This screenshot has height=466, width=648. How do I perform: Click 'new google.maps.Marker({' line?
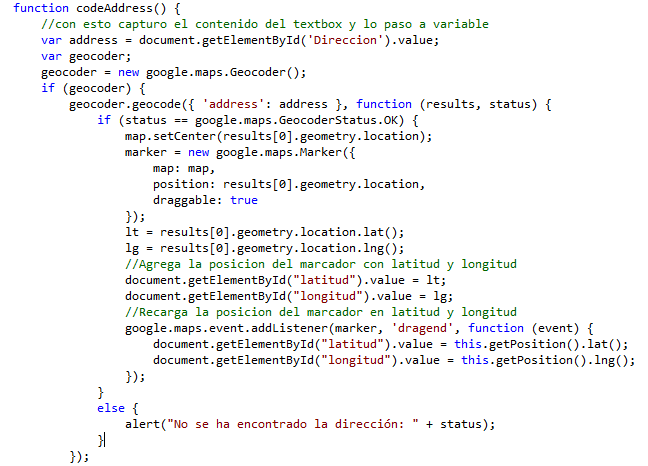pyautogui.click(x=240, y=153)
